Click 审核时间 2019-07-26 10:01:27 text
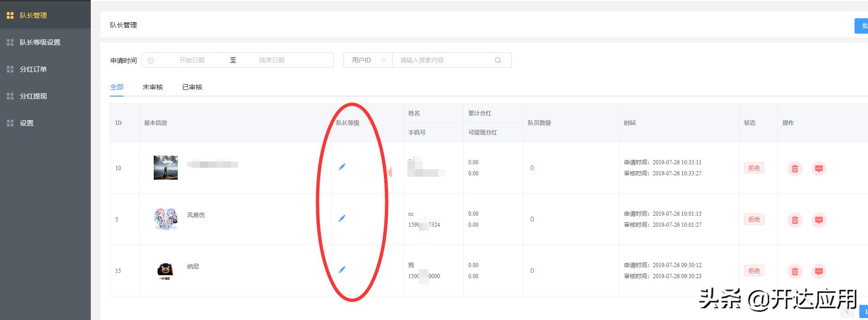The height and width of the screenshot is (320, 868). tap(663, 224)
